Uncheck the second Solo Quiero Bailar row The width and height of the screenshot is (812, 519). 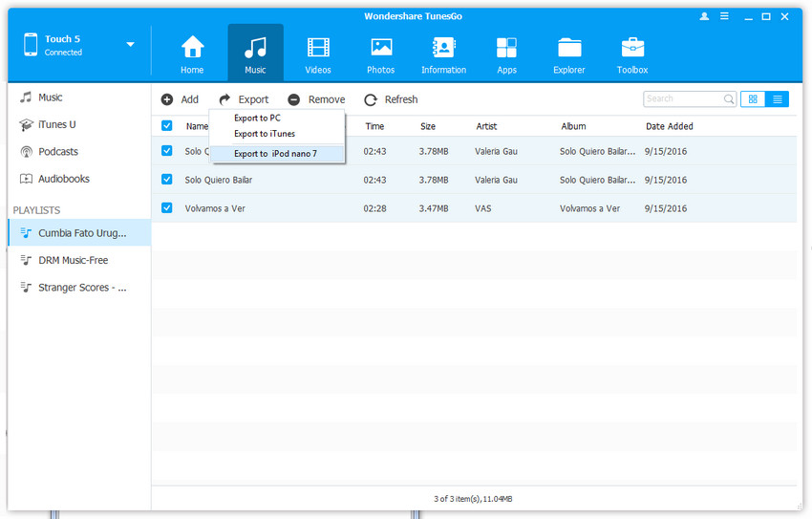pos(167,180)
